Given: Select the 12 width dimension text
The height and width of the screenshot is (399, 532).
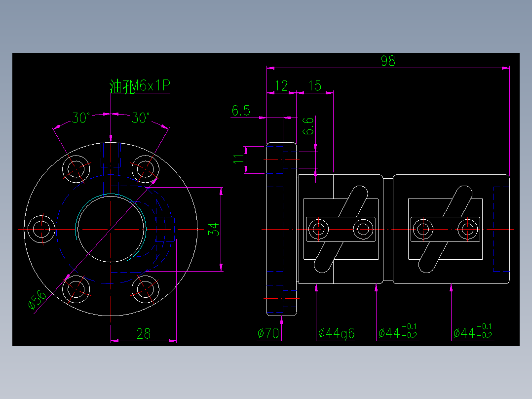Looking at the screenshot, I should click(282, 85).
